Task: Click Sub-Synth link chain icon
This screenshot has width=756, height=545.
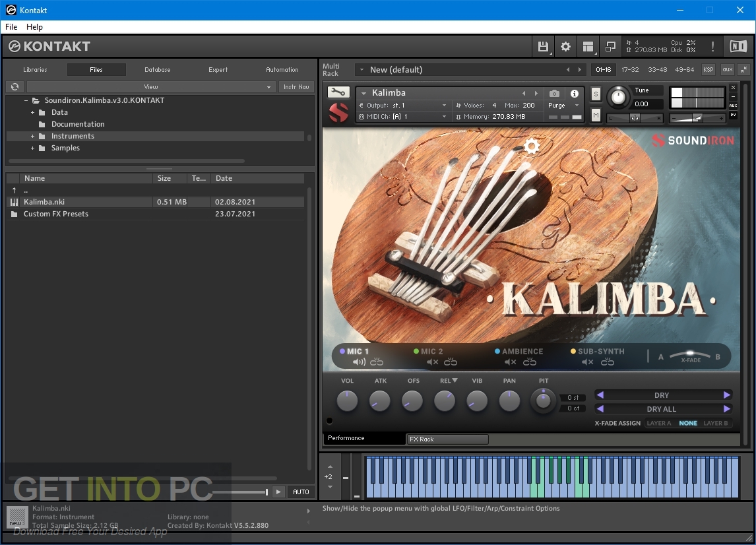Action: click(608, 362)
